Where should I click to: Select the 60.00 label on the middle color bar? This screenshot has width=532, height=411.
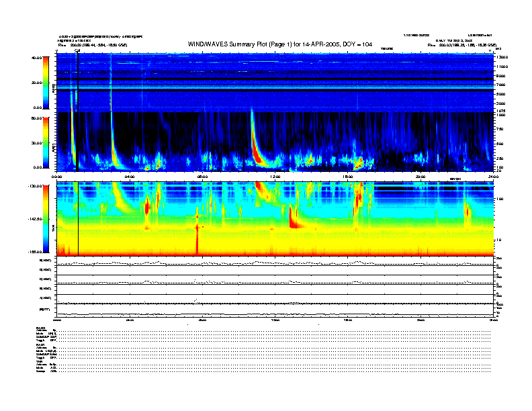coord(36,118)
